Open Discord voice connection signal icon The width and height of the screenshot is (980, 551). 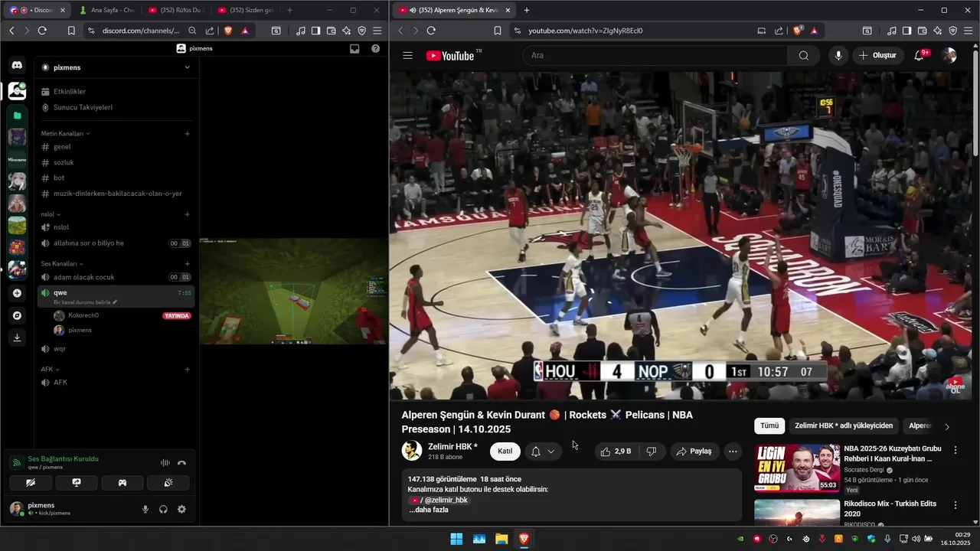(x=17, y=463)
